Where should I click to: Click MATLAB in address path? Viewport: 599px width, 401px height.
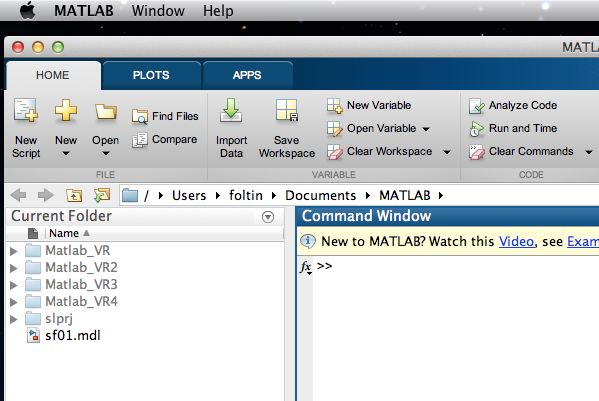pos(405,196)
